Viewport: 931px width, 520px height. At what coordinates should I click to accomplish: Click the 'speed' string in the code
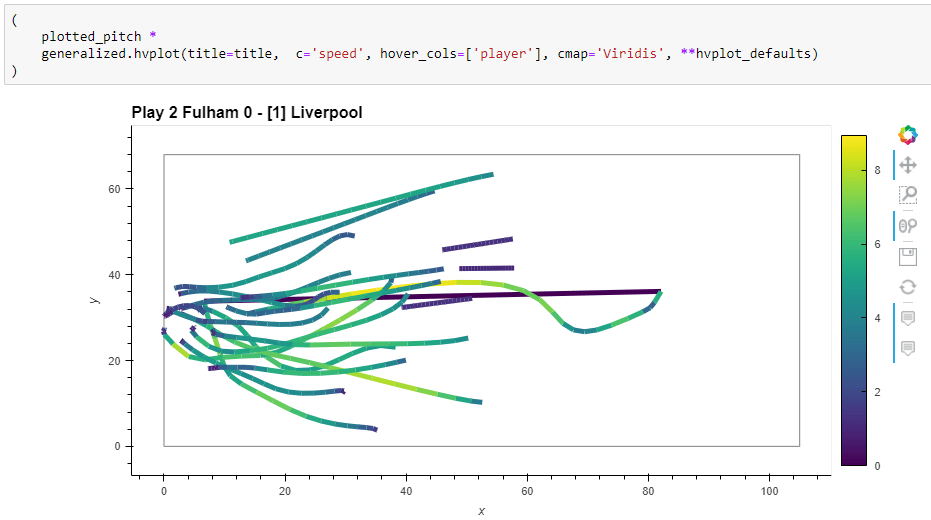coord(340,53)
